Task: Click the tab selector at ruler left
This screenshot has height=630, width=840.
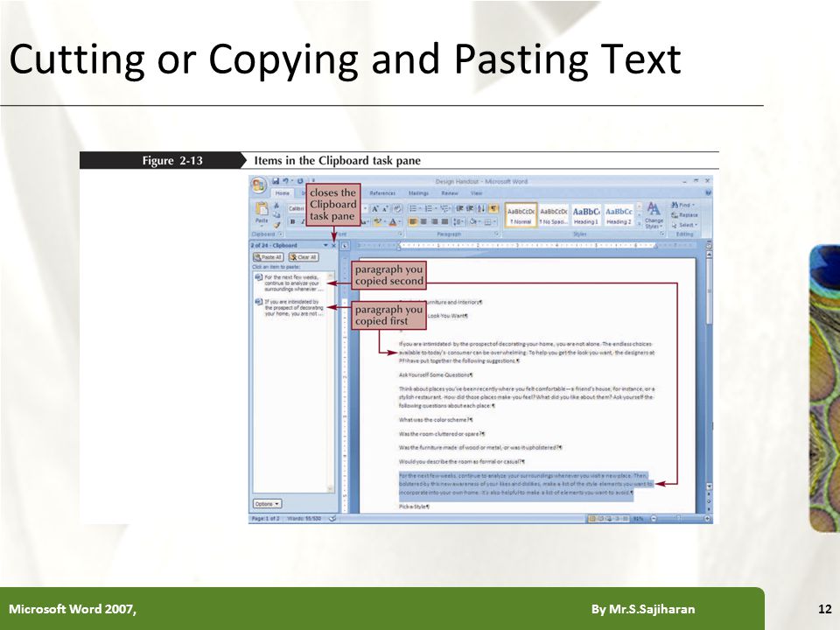Action: click(345, 245)
